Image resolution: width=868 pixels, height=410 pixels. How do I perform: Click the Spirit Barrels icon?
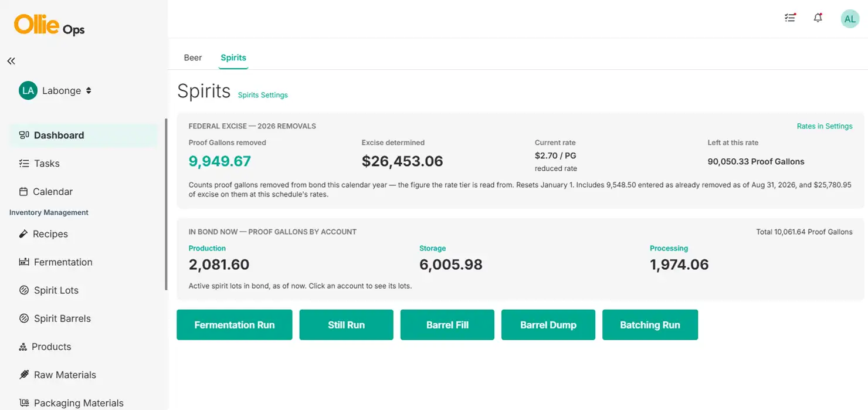pos(24,318)
